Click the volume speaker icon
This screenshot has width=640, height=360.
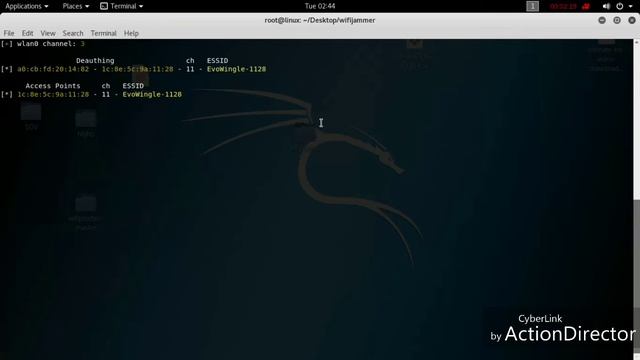tap(606, 6)
